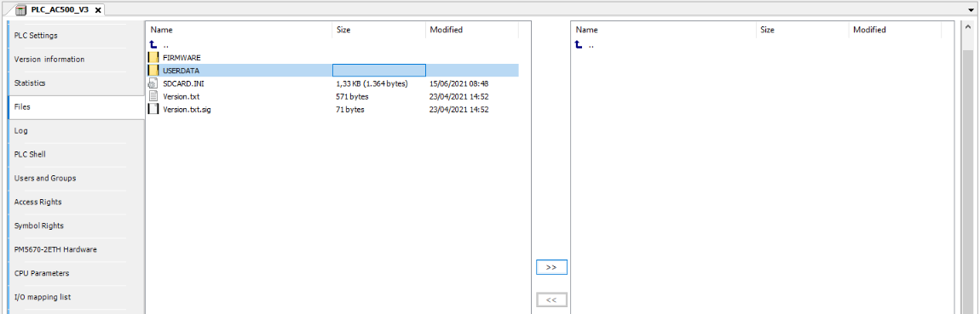This screenshot has width=980, height=314.
Task: Open the FIRMWARE folder icon
Action: (153, 57)
